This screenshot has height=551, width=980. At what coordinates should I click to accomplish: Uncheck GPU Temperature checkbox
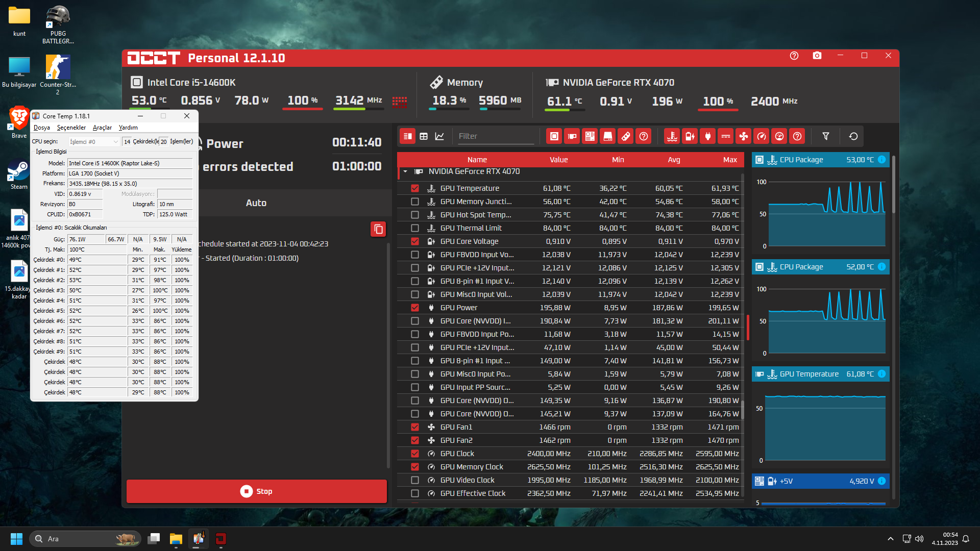pyautogui.click(x=415, y=188)
